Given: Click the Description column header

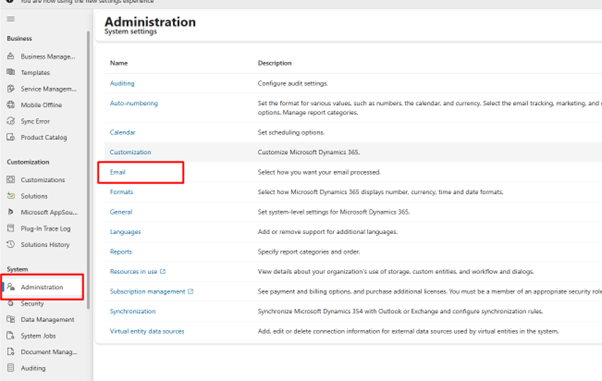Looking at the screenshot, I should point(275,63).
